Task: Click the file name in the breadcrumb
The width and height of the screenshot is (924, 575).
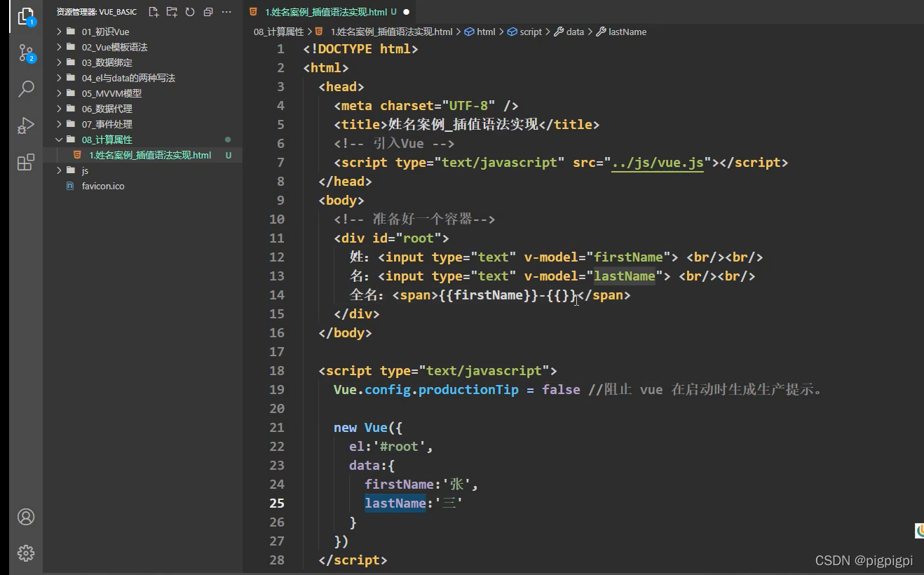Action: click(391, 32)
